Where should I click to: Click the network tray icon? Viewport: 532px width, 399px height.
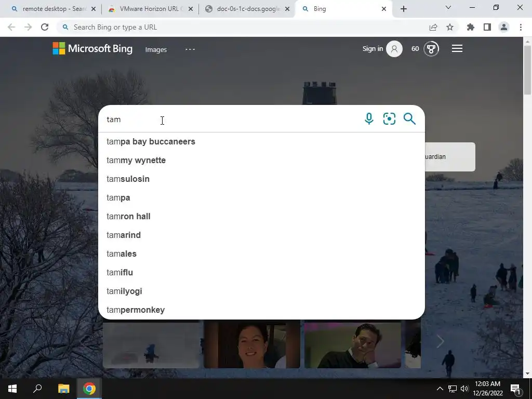pos(453,389)
